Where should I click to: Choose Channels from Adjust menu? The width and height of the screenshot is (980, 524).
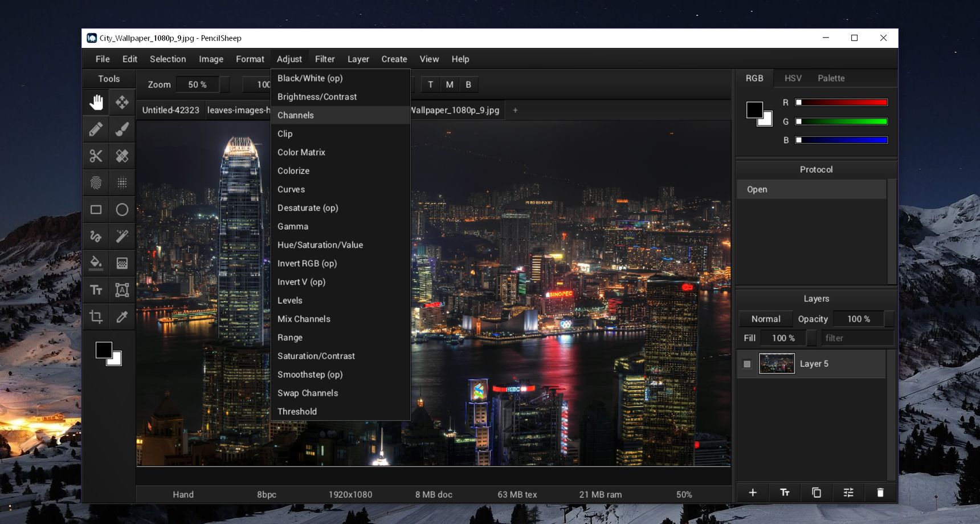click(341, 115)
